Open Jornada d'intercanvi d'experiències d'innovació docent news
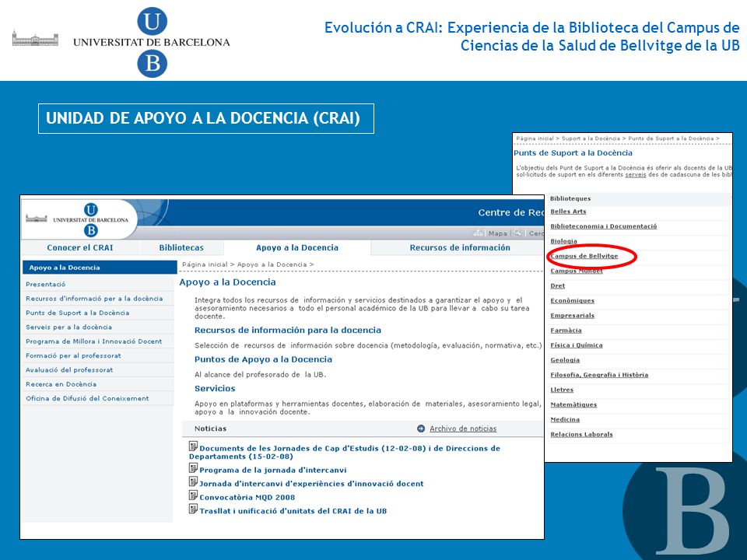 pyautogui.click(x=311, y=484)
